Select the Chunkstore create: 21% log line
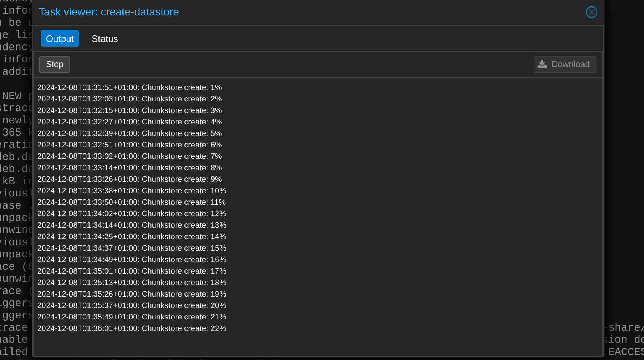This screenshot has width=644, height=360. pos(132,317)
